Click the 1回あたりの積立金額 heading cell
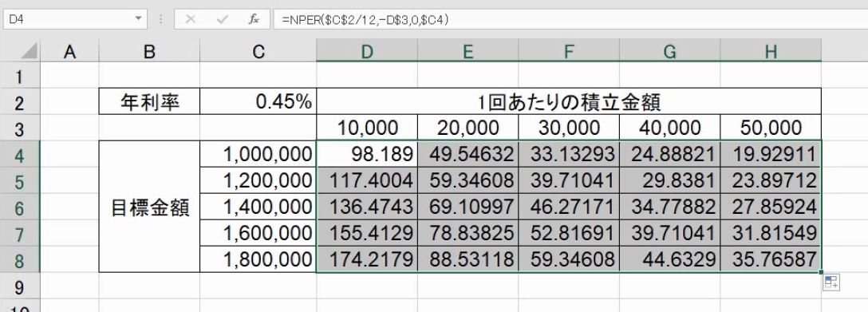868x312 pixels. click(x=569, y=102)
